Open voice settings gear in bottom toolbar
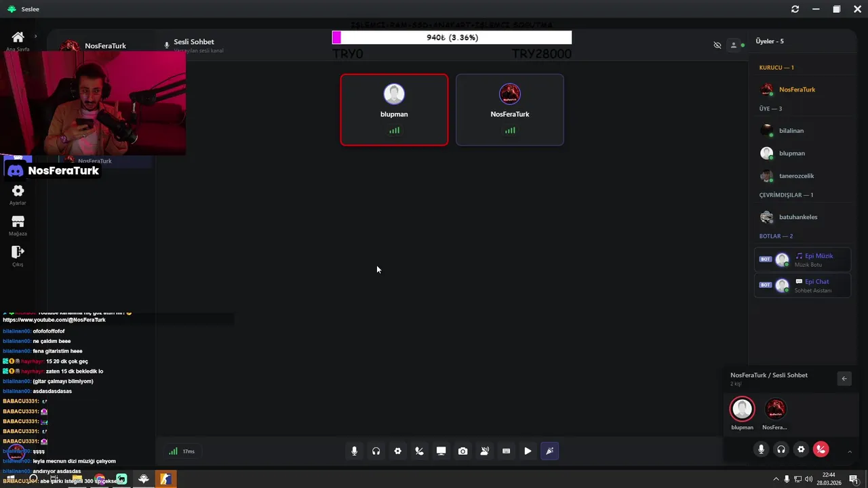Image resolution: width=868 pixels, height=488 pixels. tap(397, 451)
